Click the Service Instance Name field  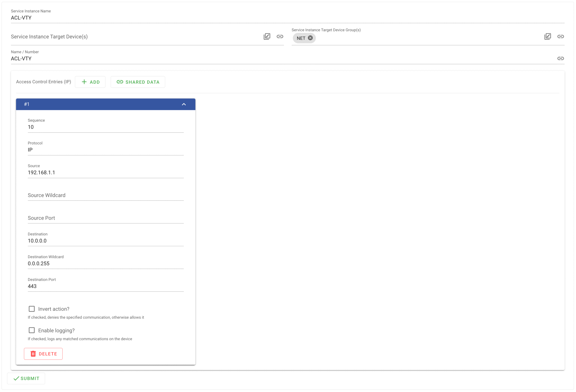288,18
